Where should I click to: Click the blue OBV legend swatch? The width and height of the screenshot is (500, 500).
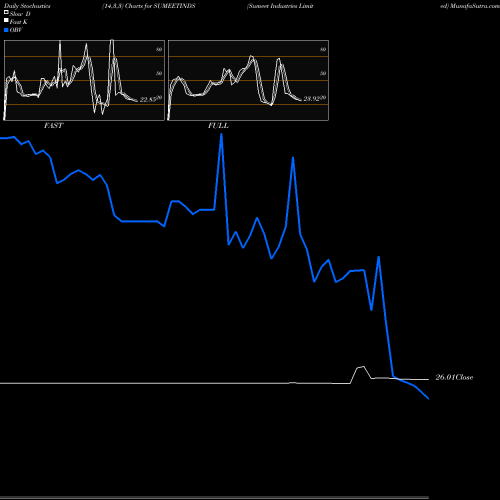click(6, 30)
